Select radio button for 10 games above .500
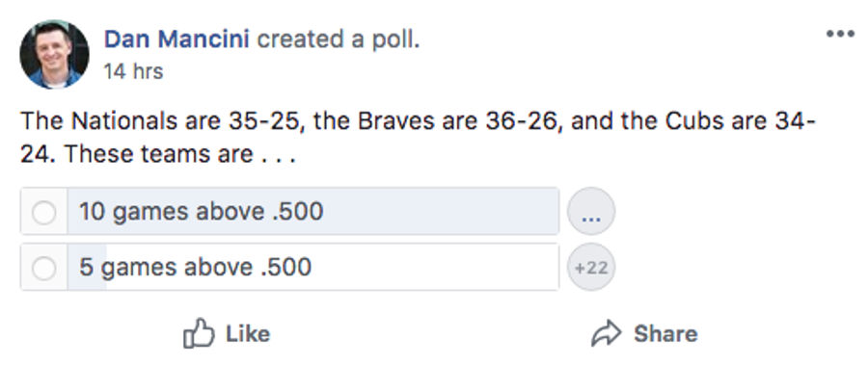The width and height of the screenshot is (868, 366). coord(43,212)
